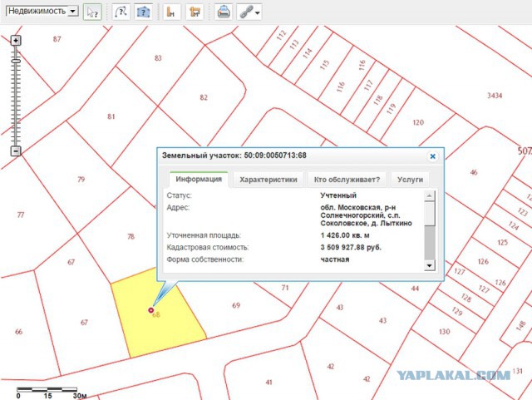Click the red marker on parcel 68
532x400 pixels.
click(150, 310)
